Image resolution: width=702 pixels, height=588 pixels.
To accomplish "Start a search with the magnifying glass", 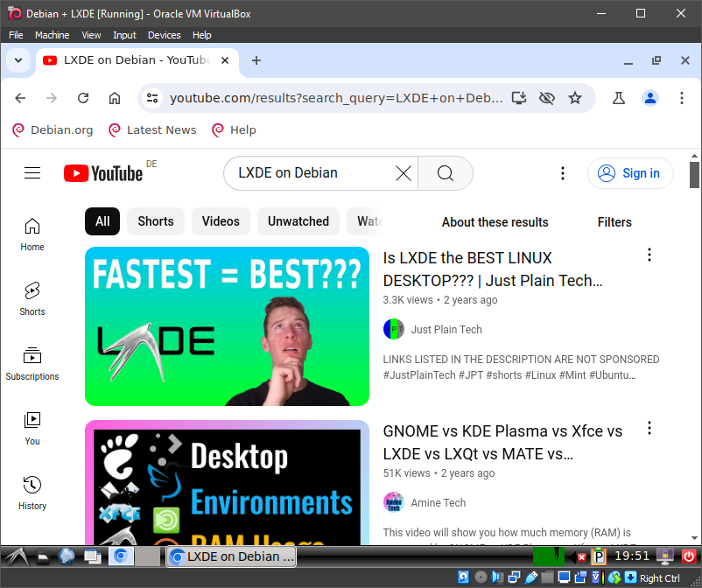I will 445,173.
